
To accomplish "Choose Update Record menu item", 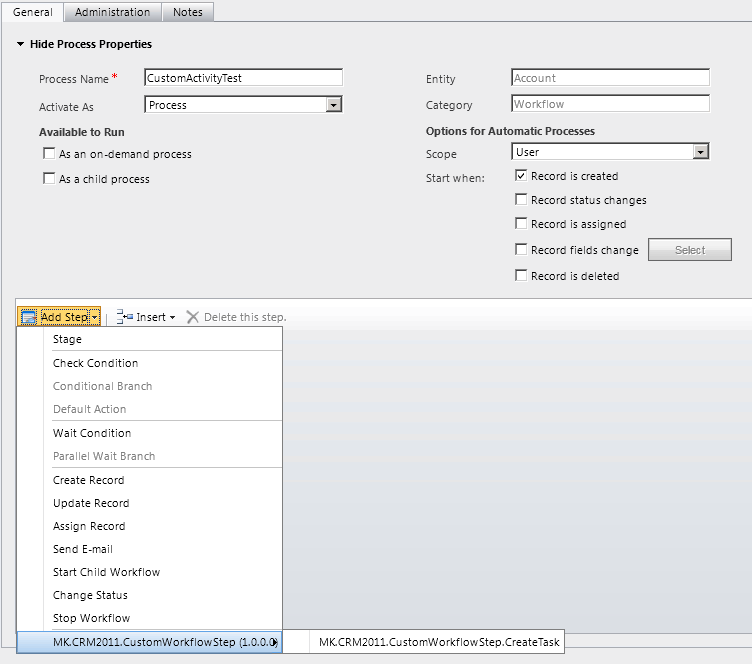I will click(150, 503).
